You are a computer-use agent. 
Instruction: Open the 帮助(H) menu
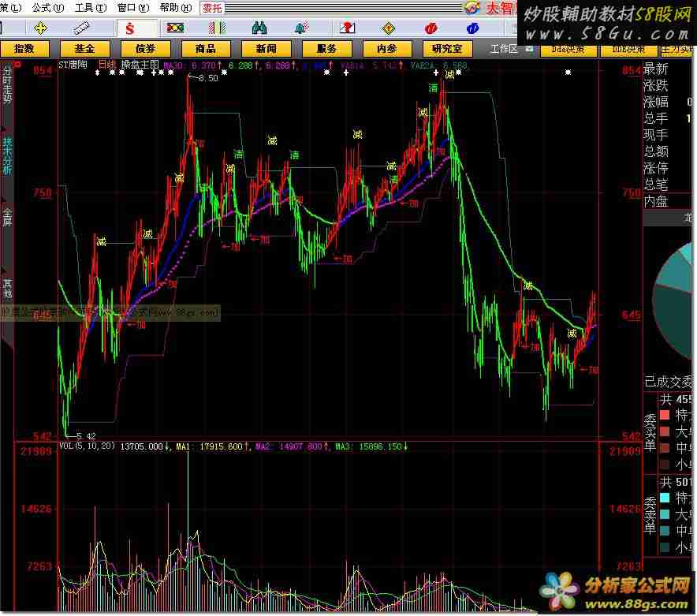176,8
